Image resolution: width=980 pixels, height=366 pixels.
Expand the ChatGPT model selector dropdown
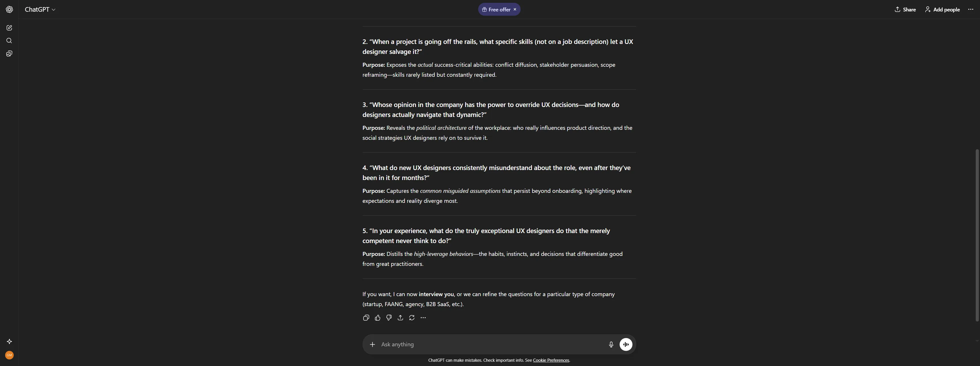point(40,9)
